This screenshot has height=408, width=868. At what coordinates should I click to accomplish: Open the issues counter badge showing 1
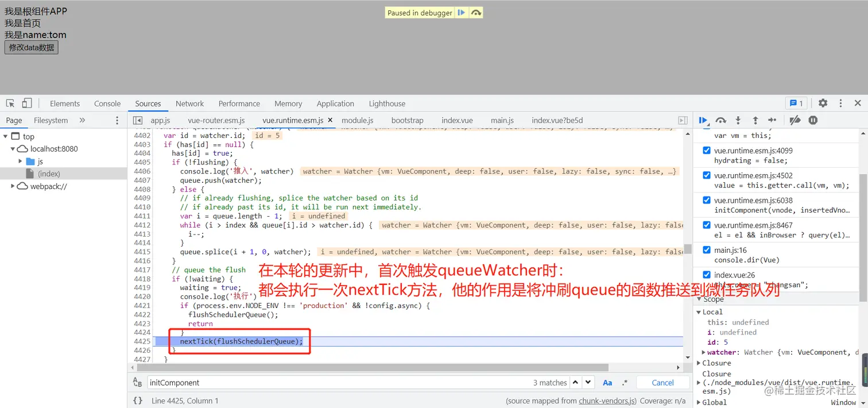click(x=796, y=103)
